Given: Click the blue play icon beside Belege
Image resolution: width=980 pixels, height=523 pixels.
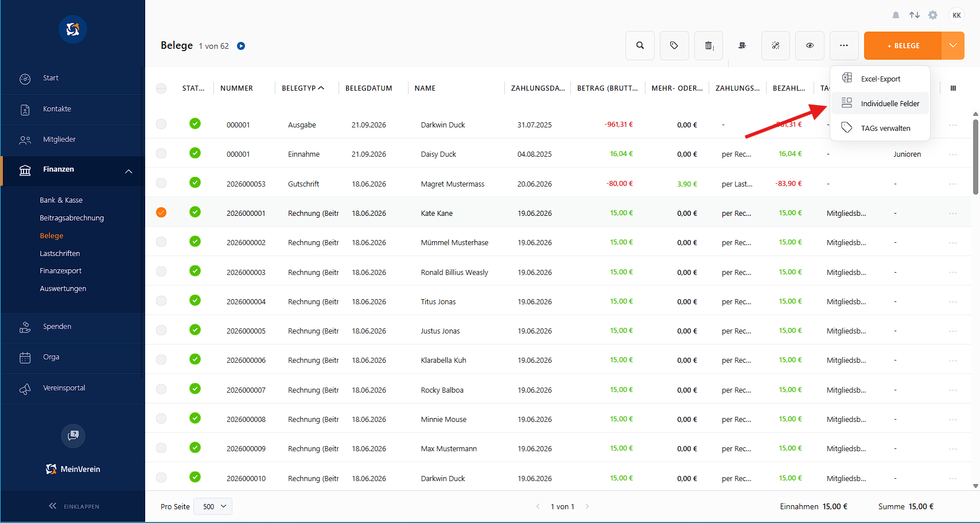Looking at the screenshot, I should pos(241,46).
